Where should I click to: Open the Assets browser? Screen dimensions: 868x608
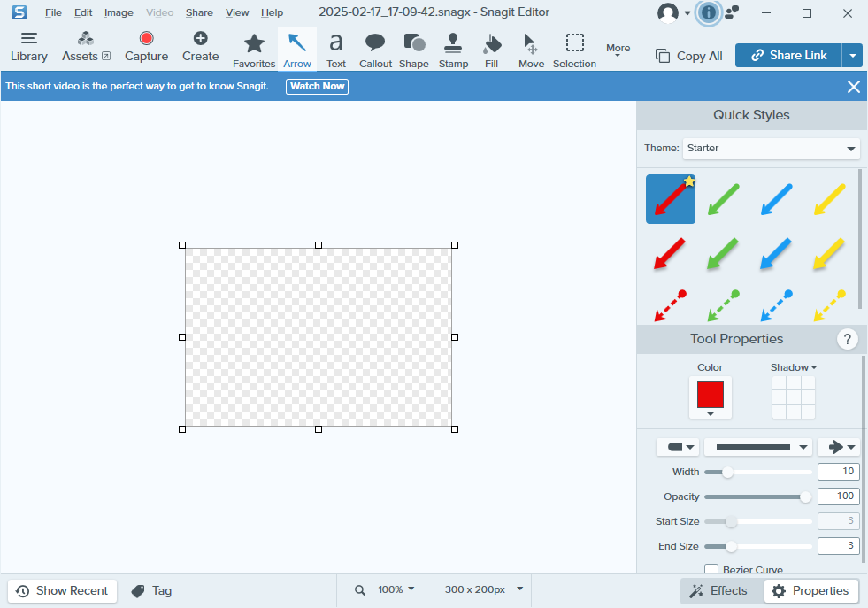[x=86, y=47]
